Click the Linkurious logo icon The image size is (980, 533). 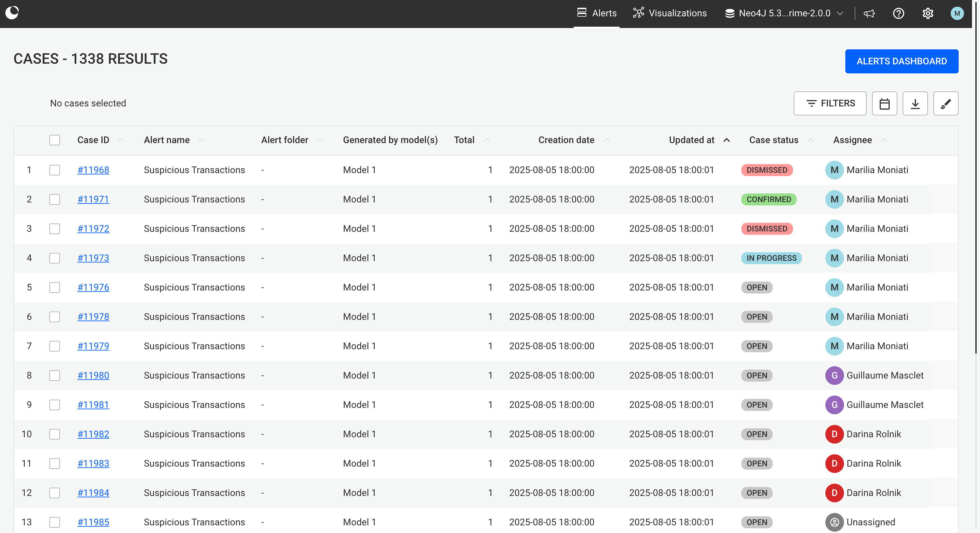tap(12, 13)
